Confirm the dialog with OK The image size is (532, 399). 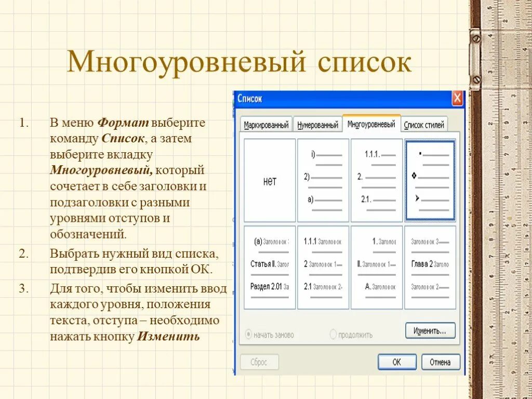[397, 362]
